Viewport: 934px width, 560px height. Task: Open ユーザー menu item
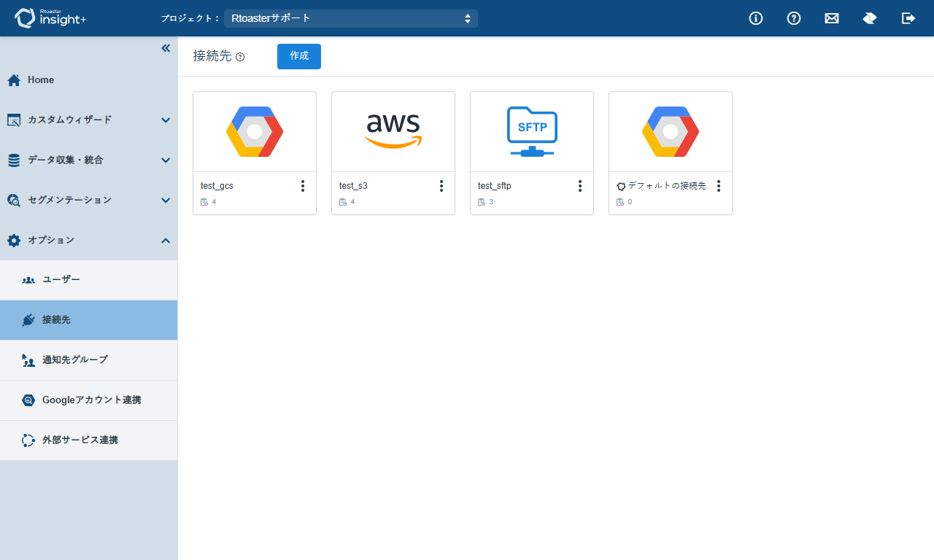88,280
